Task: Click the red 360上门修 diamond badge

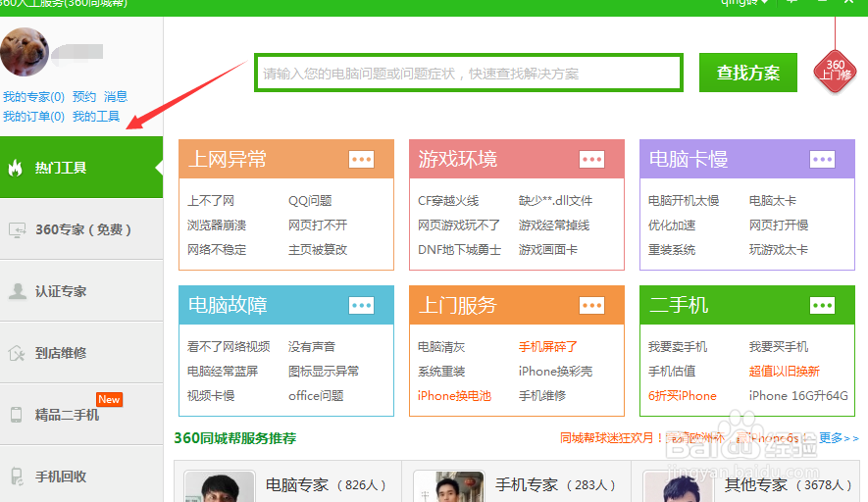Action: click(835, 71)
